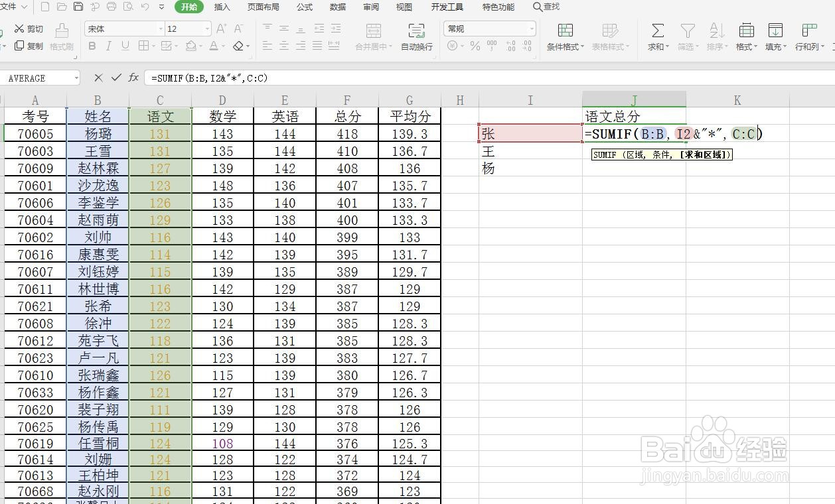Confirm formula with checkmark
835x504 pixels.
(x=116, y=78)
